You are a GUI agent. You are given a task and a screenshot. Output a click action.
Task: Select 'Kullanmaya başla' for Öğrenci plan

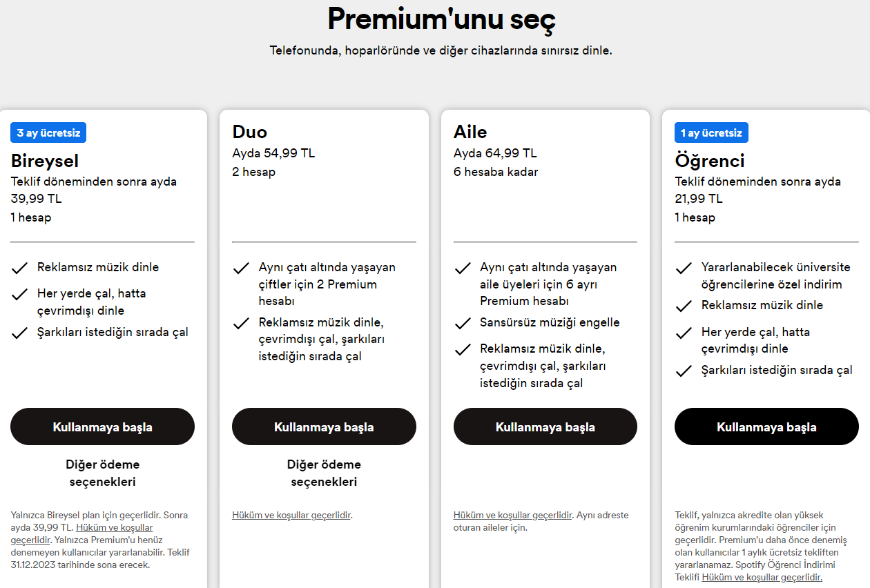tap(766, 427)
